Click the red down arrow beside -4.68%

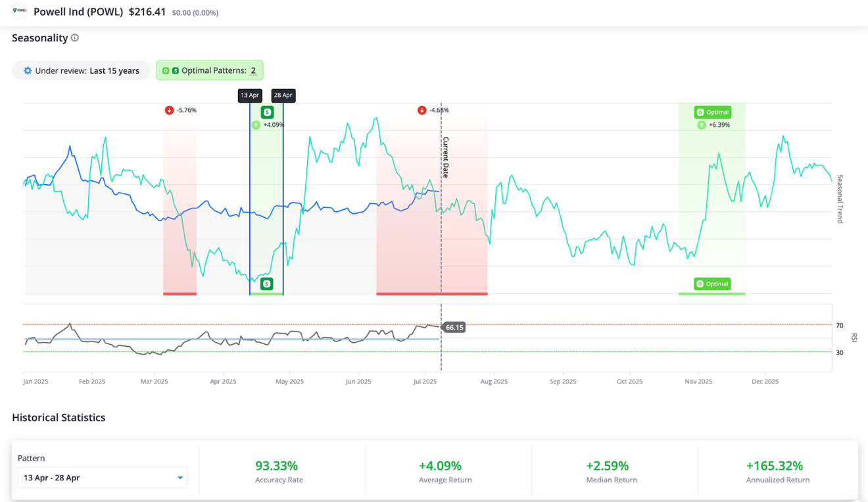(x=422, y=110)
